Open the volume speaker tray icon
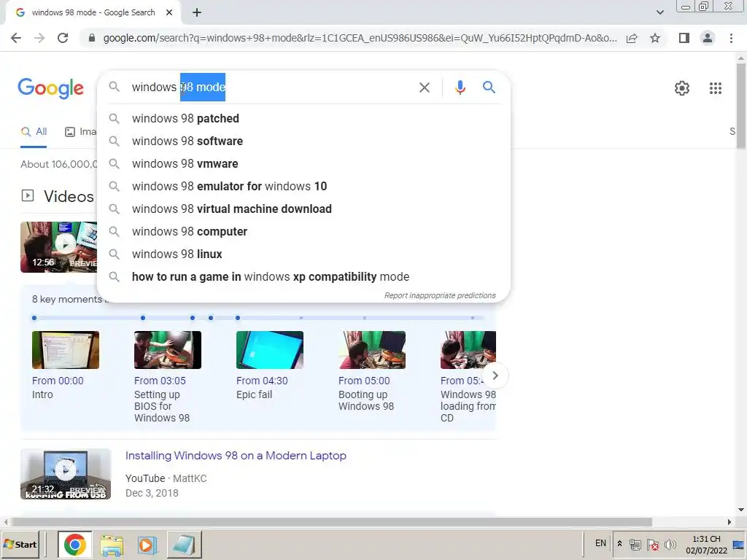The width and height of the screenshot is (747, 560). tap(670, 544)
